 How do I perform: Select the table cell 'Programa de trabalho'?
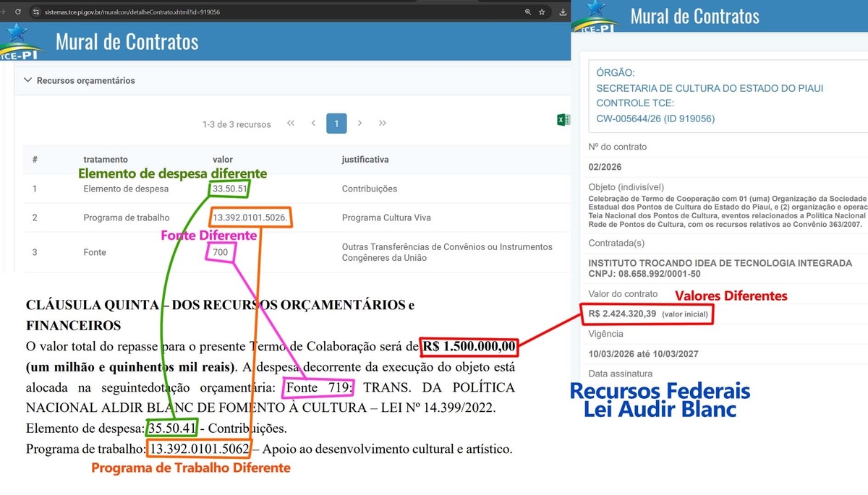127,218
